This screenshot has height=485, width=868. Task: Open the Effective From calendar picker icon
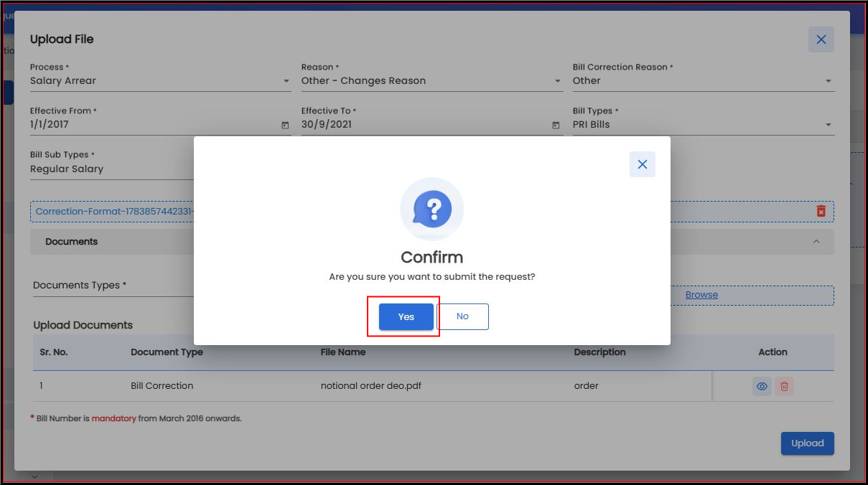[x=285, y=125]
